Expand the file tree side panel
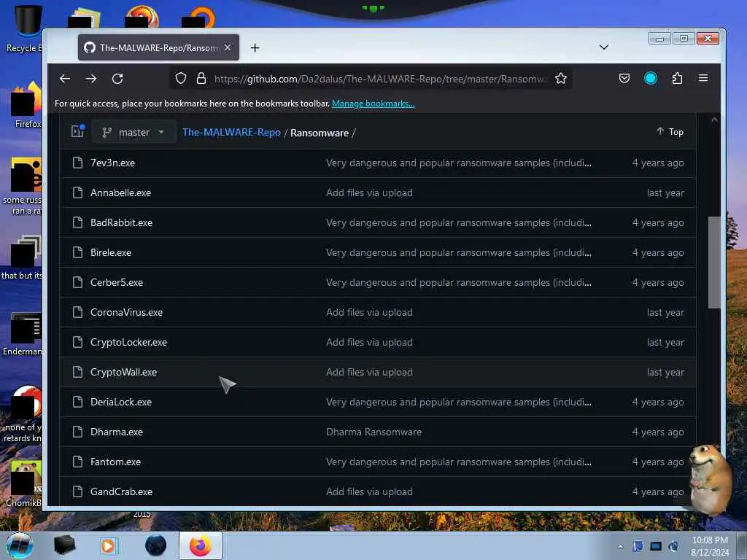This screenshot has height=560, width=747. click(77, 131)
